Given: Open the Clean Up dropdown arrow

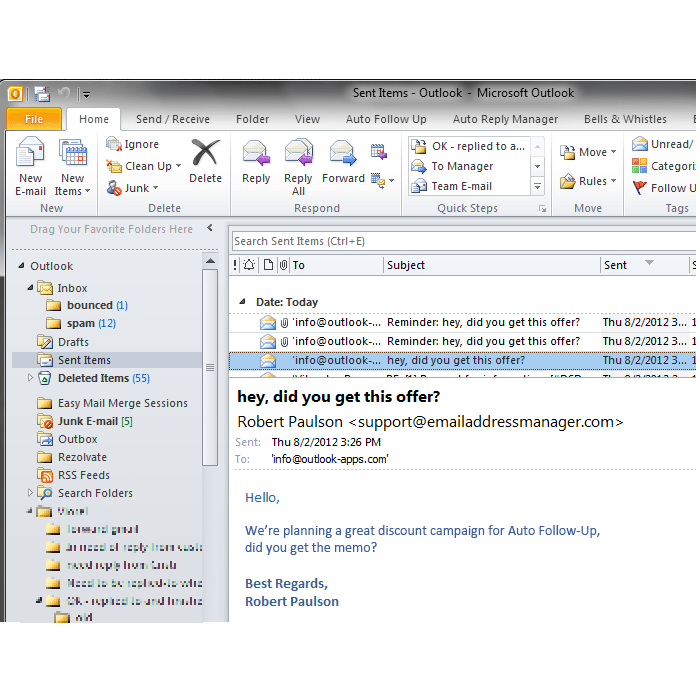Looking at the screenshot, I should tap(179, 166).
